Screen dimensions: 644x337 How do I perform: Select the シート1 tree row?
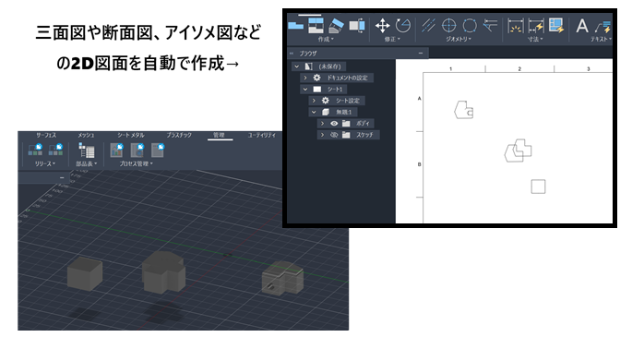pos(324,90)
